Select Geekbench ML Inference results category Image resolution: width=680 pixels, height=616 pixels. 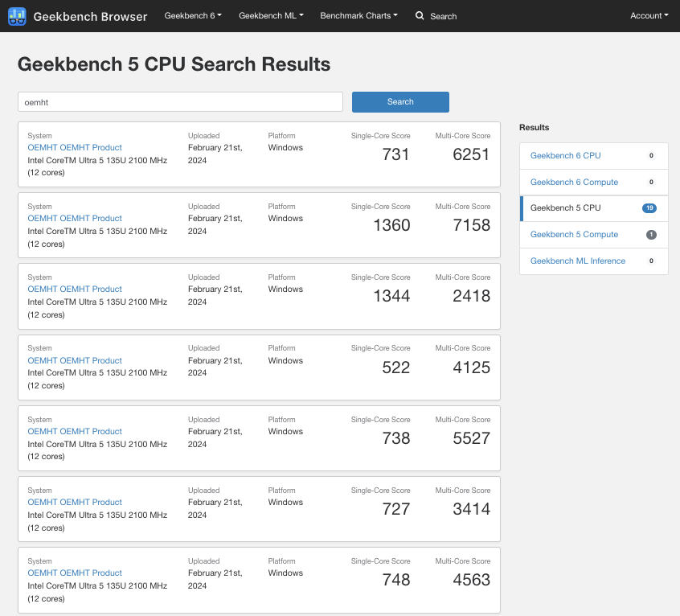point(594,261)
